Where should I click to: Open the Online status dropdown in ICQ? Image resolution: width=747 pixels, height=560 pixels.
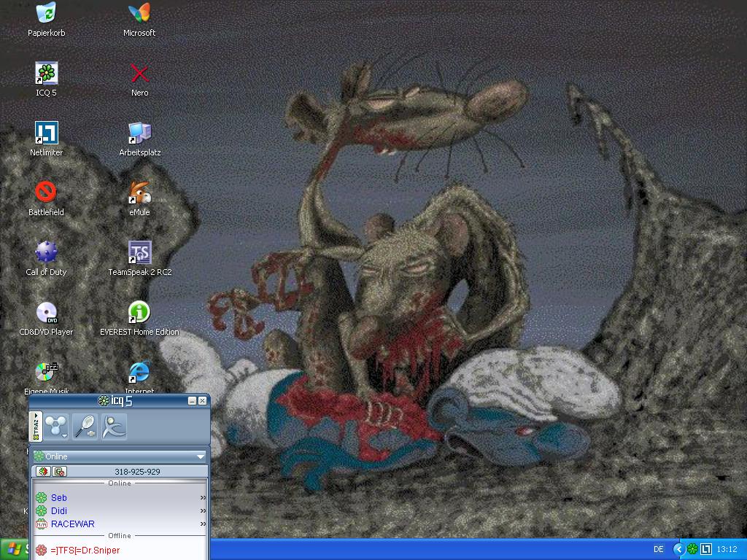(x=119, y=456)
